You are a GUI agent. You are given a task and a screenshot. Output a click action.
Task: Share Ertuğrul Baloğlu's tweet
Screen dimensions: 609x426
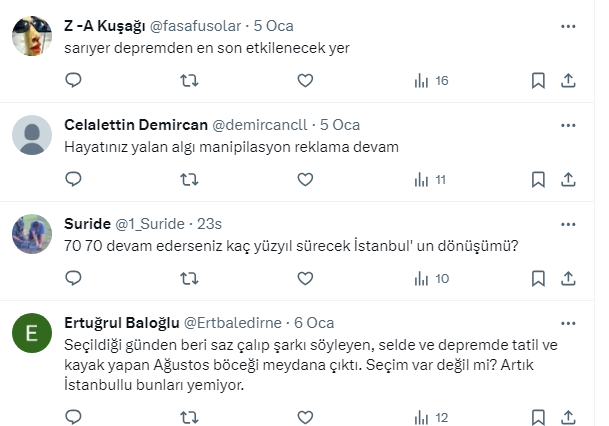(568, 417)
